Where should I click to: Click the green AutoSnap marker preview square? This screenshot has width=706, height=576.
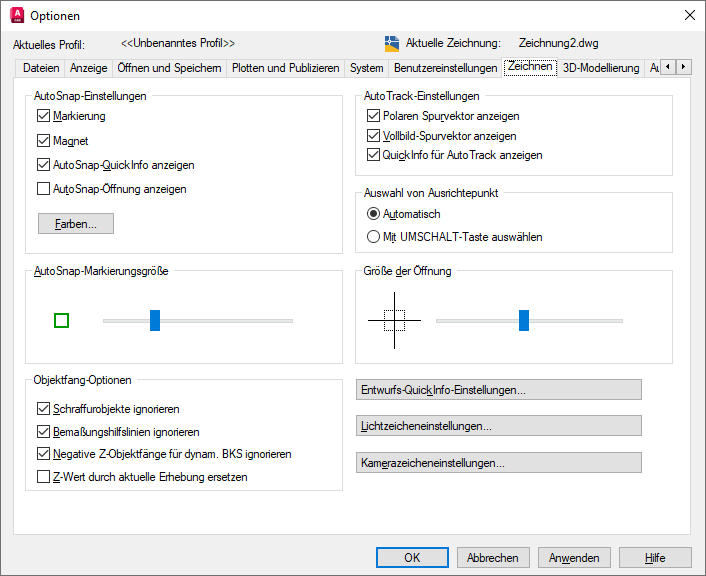pyautogui.click(x=61, y=320)
